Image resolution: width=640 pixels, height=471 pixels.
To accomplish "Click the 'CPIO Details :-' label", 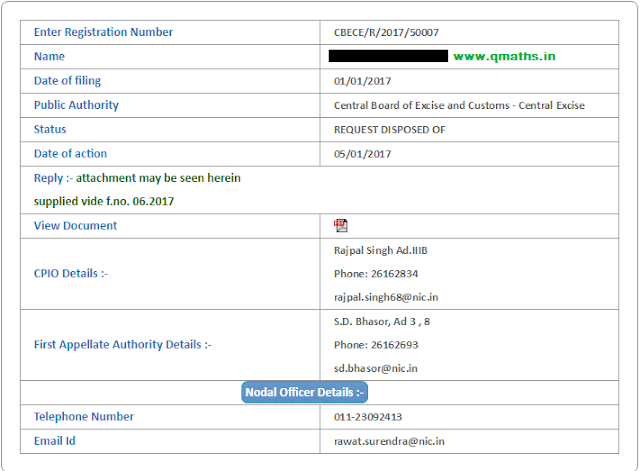I will (71, 273).
